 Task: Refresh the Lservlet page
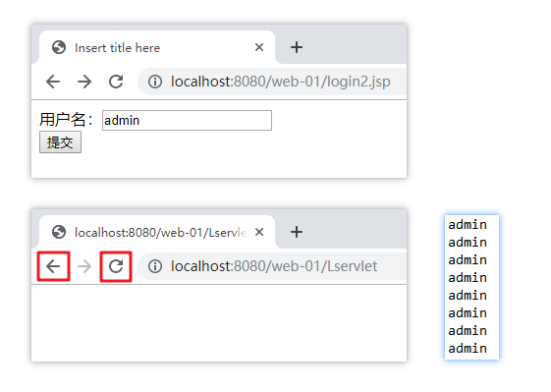(116, 266)
